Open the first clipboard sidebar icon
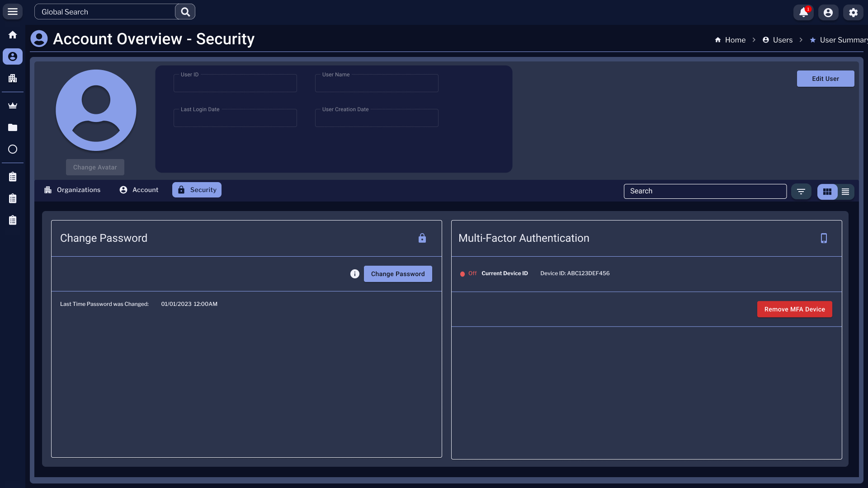Image resolution: width=868 pixels, height=488 pixels. click(13, 177)
